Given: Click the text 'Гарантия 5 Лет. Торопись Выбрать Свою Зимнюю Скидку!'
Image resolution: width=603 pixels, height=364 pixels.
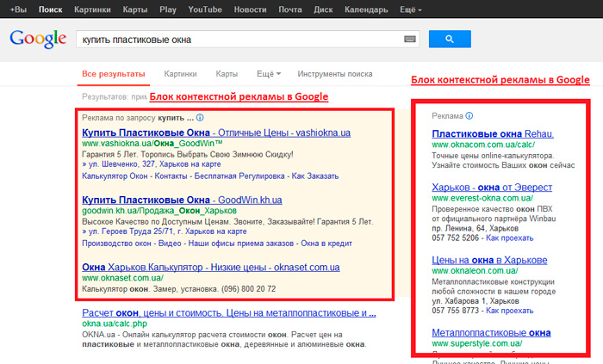Looking at the screenshot, I should pos(188,154).
